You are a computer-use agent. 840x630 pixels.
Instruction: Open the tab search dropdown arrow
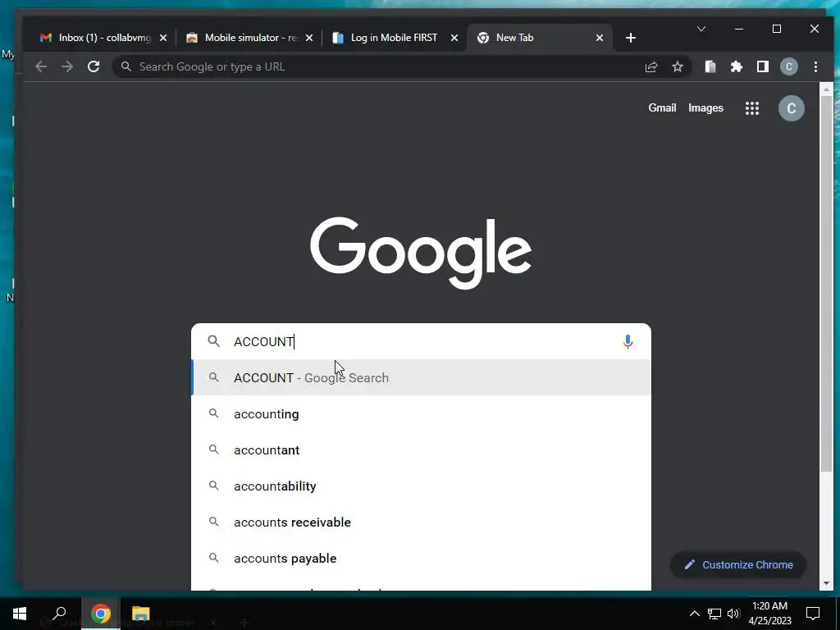[701, 29]
